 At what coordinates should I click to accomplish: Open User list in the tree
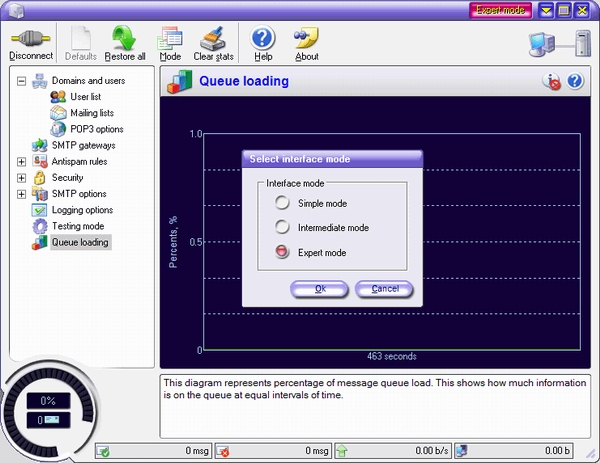[x=85, y=96]
